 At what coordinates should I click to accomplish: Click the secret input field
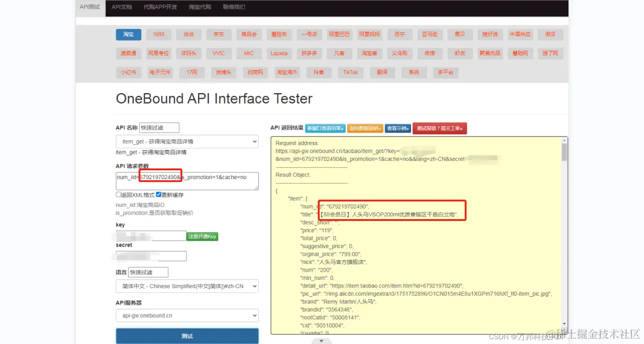coord(151,256)
